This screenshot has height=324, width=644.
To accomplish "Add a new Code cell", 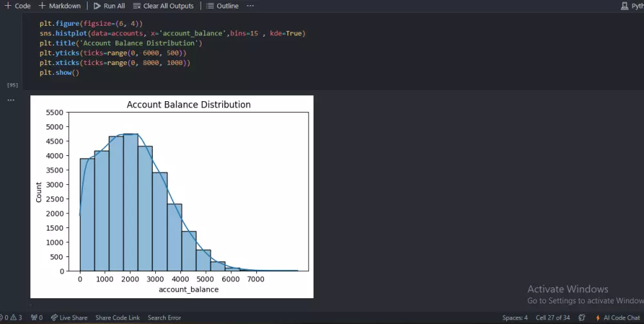I will point(17,6).
